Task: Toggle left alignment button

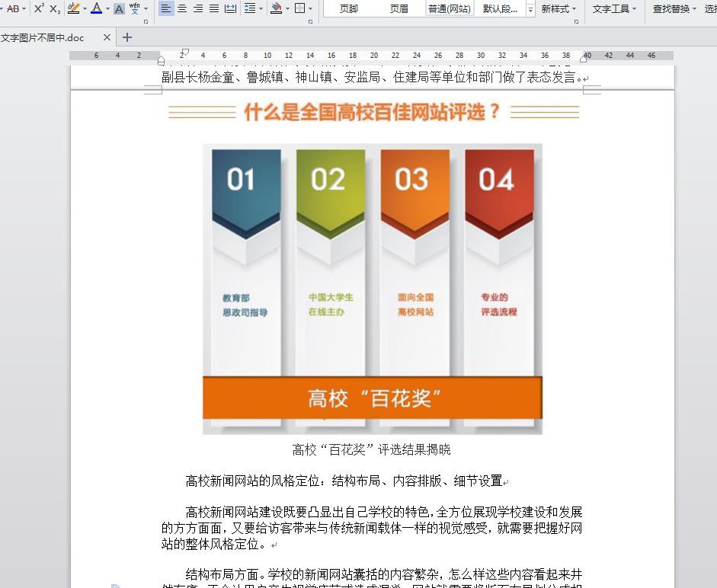Action: 166,8
